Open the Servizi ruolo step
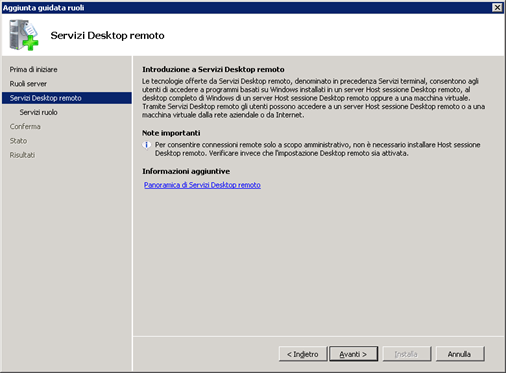 [x=38, y=112]
